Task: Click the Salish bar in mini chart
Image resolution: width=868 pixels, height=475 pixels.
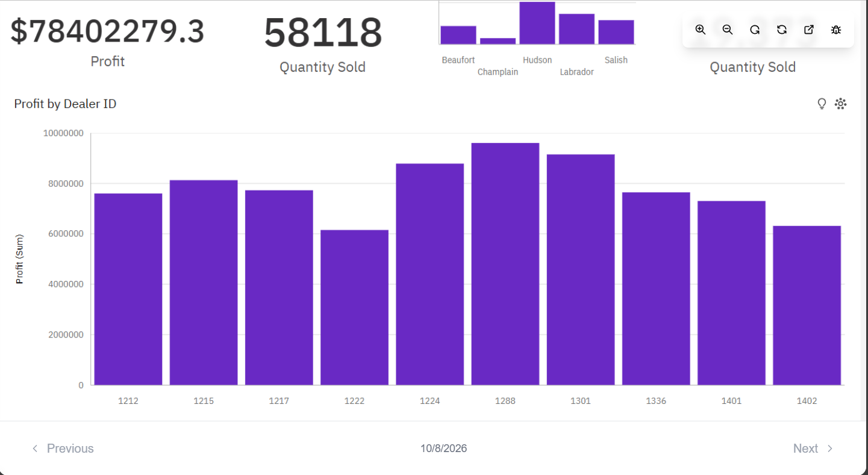Action: pos(616,32)
